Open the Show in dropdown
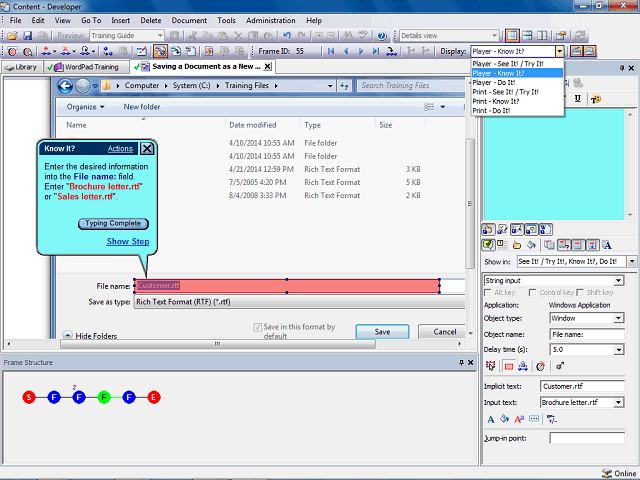 pyautogui.click(x=632, y=261)
